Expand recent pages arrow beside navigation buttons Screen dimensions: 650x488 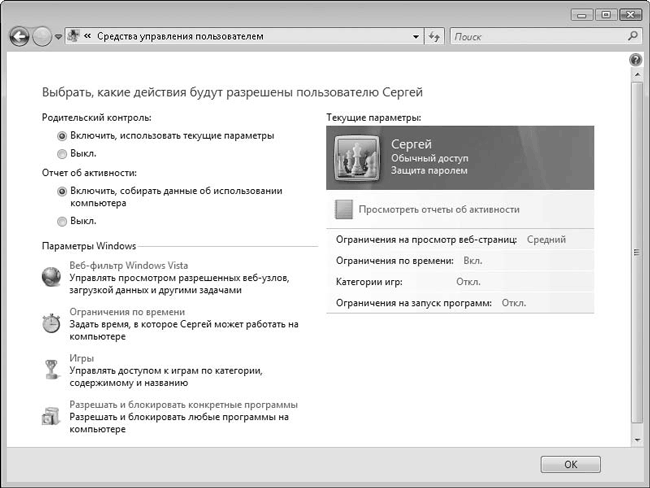click(59, 36)
